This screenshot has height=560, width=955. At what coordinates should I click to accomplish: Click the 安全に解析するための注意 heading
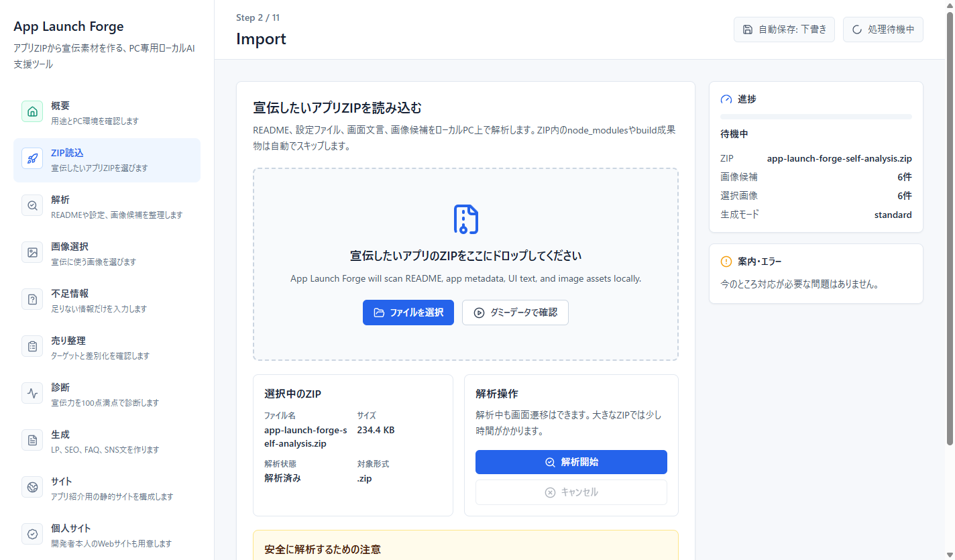click(x=323, y=550)
